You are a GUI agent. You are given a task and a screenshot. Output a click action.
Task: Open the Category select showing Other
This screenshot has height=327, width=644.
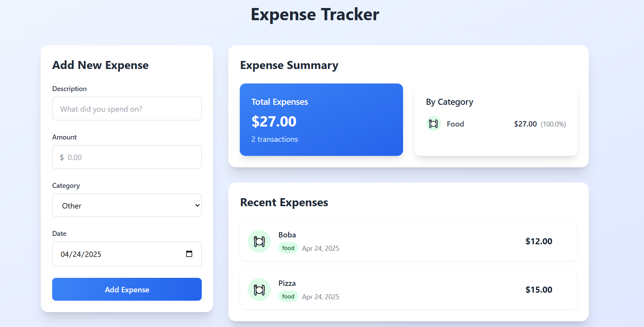(x=127, y=205)
